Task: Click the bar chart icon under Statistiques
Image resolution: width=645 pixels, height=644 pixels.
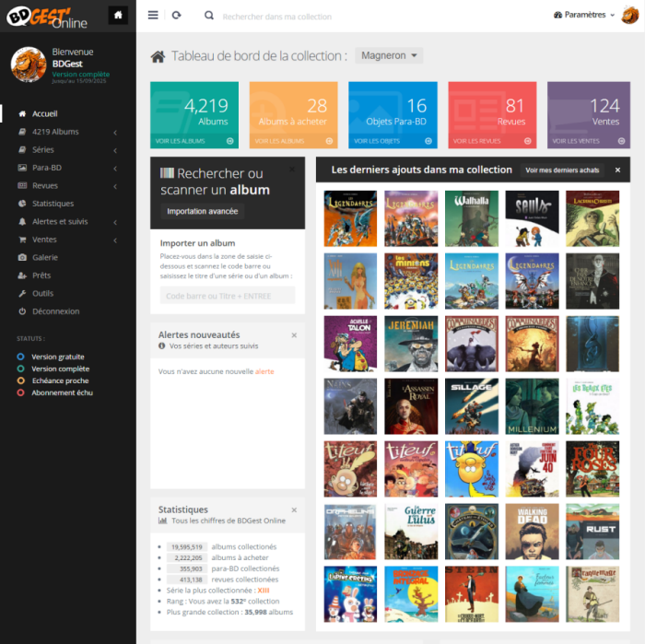Action: (x=163, y=521)
